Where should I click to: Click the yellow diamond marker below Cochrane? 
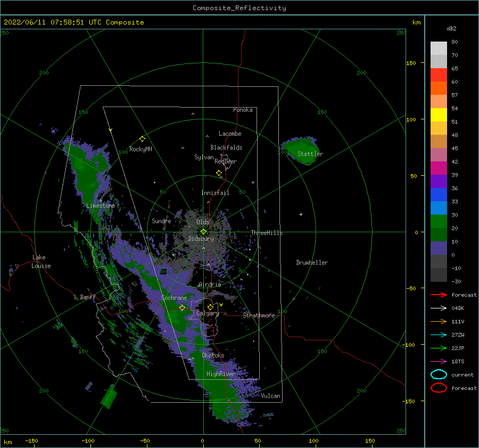click(182, 307)
